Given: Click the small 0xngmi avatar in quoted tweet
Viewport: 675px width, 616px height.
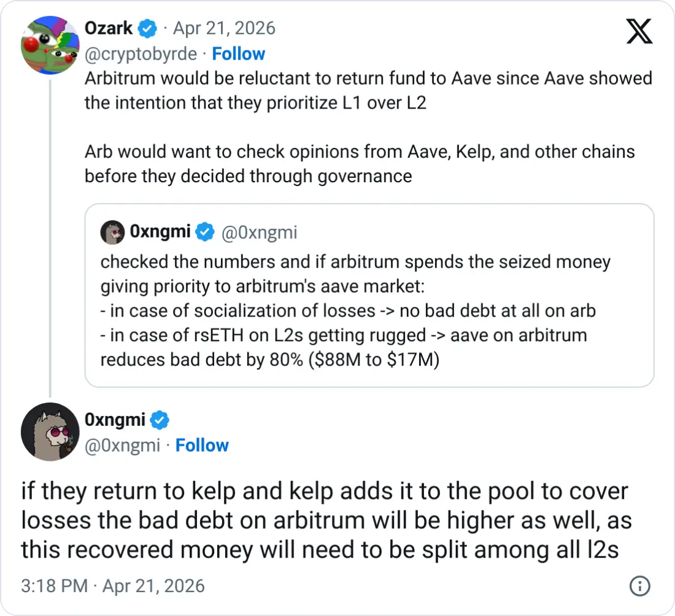Looking at the screenshot, I should [112, 232].
